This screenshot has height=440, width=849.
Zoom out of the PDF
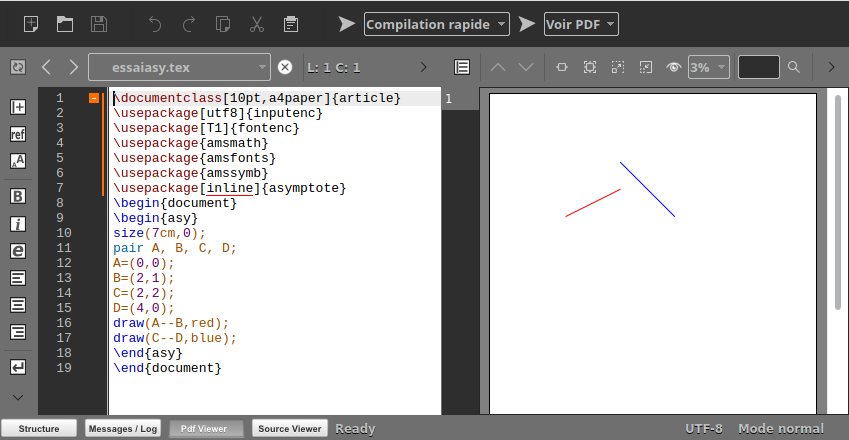click(646, 67)
